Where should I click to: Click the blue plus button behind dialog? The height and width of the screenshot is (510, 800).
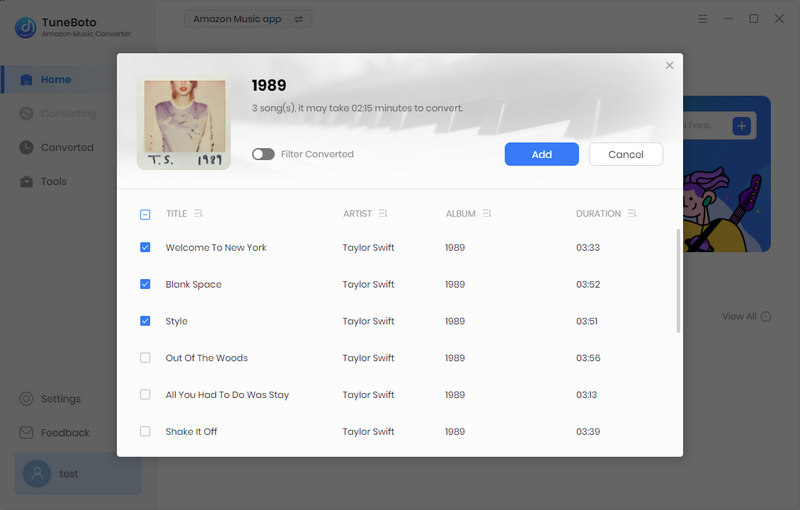[741, 125]
